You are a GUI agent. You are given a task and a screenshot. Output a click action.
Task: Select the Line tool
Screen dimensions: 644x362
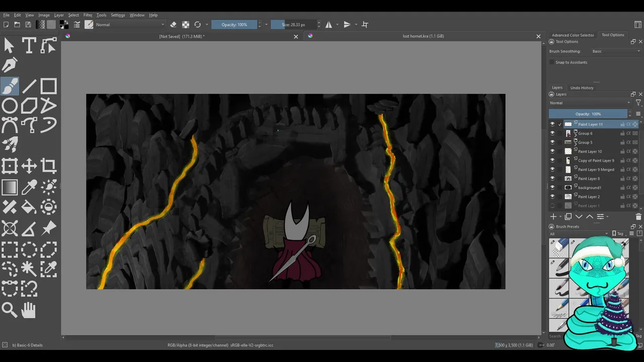(x=29, y=86)
